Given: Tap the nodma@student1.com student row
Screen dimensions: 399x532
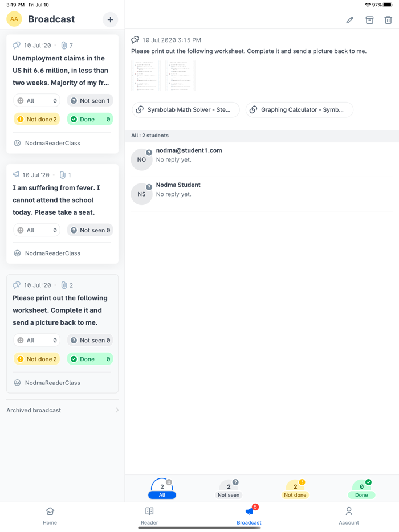Looking at the screenshot, I should point(261,159).
